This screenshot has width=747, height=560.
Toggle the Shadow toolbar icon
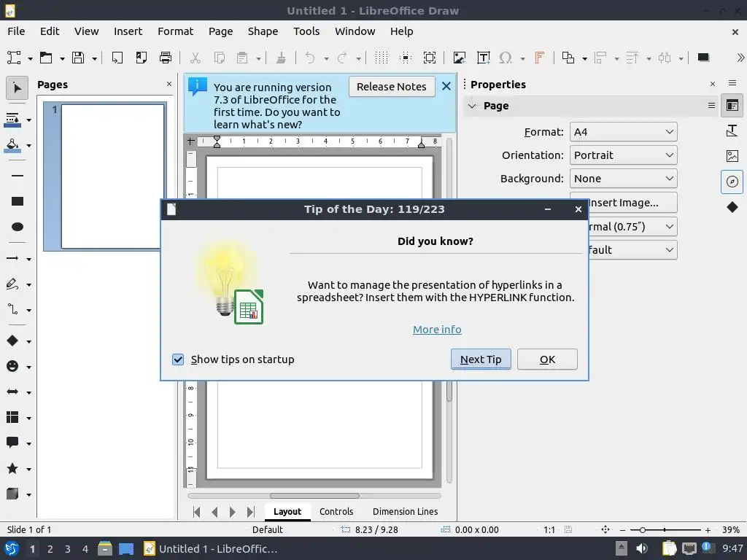703,58
